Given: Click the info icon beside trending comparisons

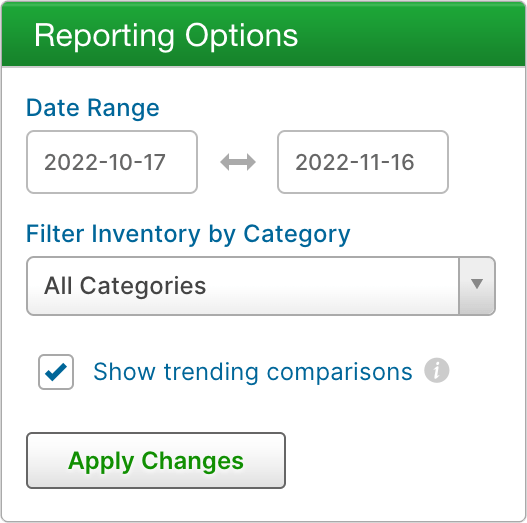Looking at the screenshot, I should pyautogui.click(x=437, y=370).
